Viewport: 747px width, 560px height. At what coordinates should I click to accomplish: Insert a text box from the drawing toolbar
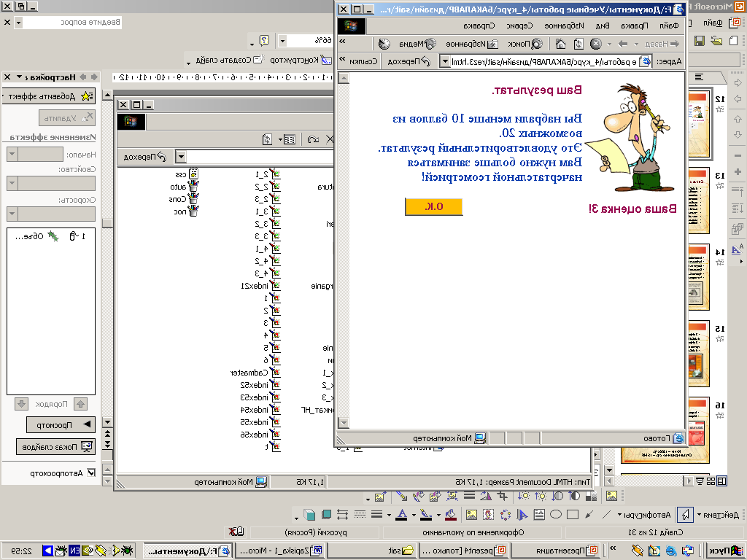pyautogui.click(x=539, y=514)
